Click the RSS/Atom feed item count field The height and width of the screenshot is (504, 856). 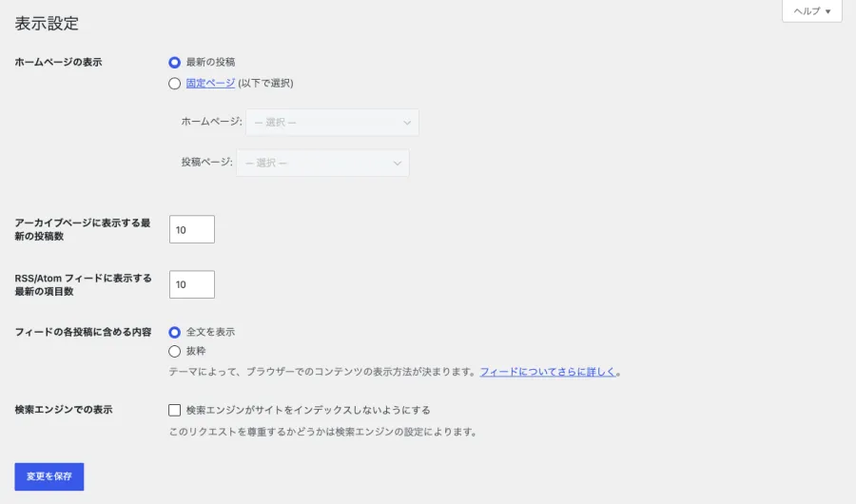(x=191, y=284)
